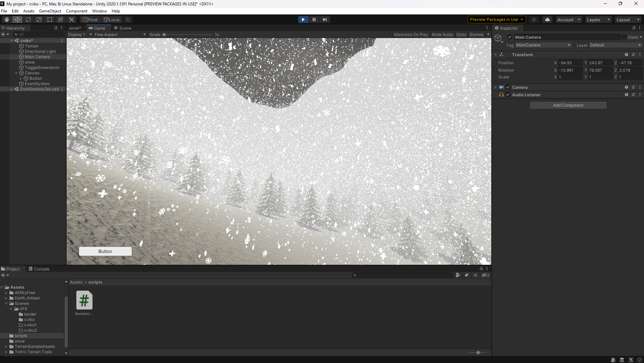Toggle Maximize On Play
Viewport: 644px width, 363px height.
click(x=411, y=34)
